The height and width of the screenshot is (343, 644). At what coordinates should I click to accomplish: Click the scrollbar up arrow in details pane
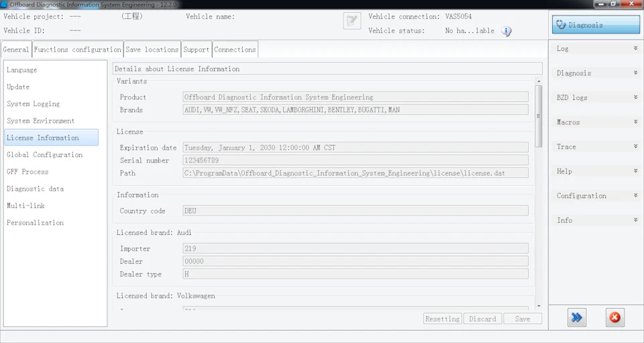(539, 81)
